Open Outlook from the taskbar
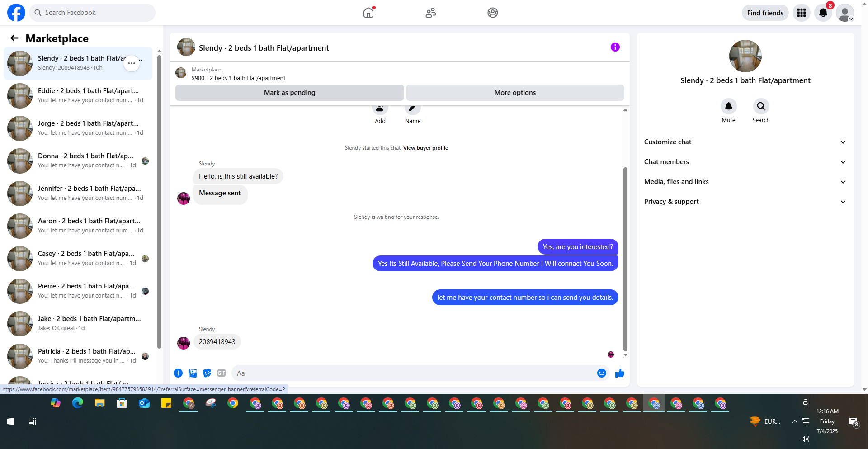The width and height of the screenshot is (868, 449). (x=144, y=403)
